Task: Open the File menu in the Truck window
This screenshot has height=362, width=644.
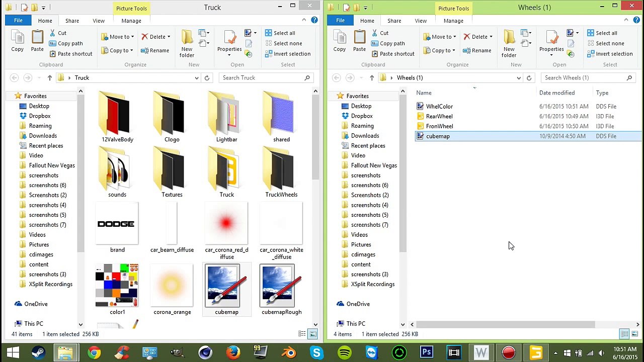Action: (x=18, y=21)
